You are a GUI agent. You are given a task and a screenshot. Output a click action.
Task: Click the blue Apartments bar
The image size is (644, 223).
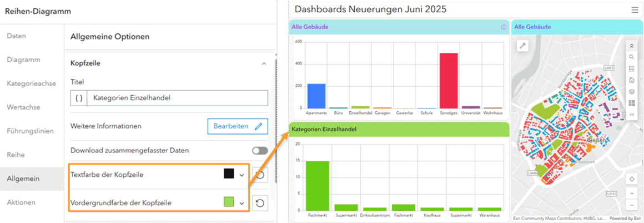[316, 96]
